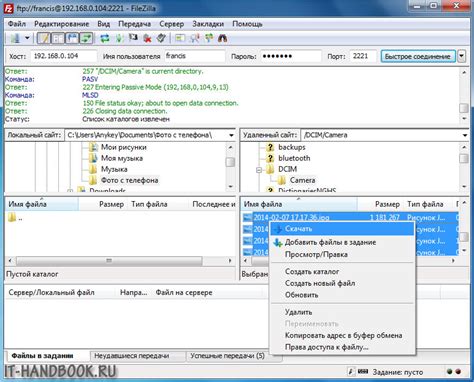Choose Копировать адрес в буфер обмена
This screenshot has width=474, height=382.
point(342,335)
